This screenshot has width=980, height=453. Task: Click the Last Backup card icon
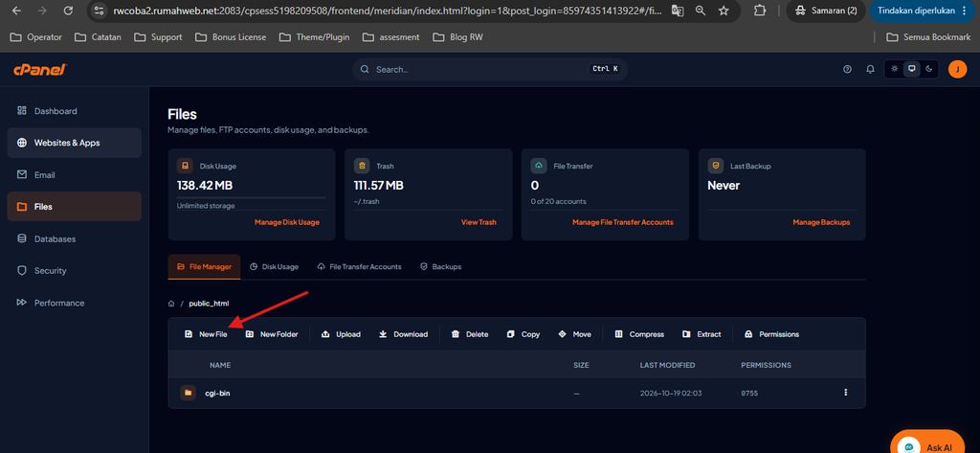[715, 166]
